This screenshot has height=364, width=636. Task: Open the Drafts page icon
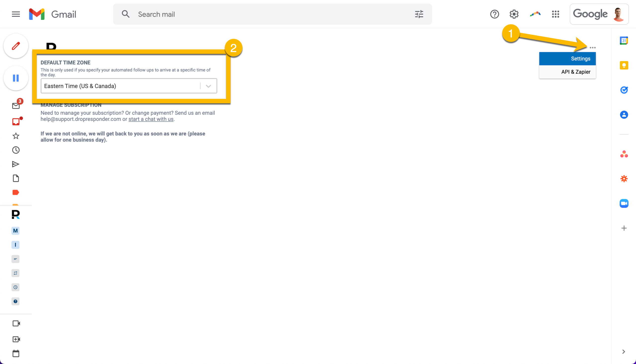(x=16, y=178)
